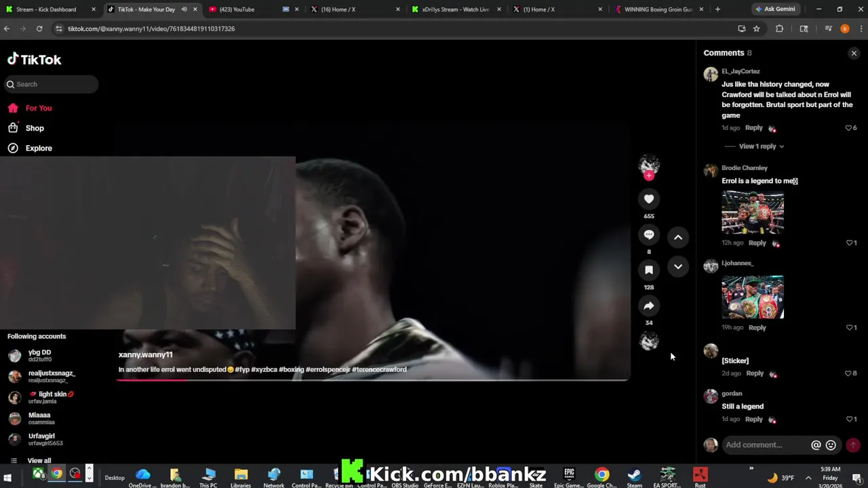Reload the page
The image size is (868, 488).
pos(39,28)
